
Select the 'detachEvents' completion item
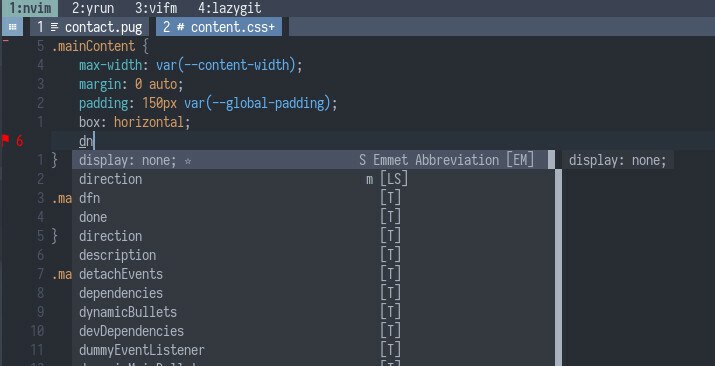[x=313, y=274]
